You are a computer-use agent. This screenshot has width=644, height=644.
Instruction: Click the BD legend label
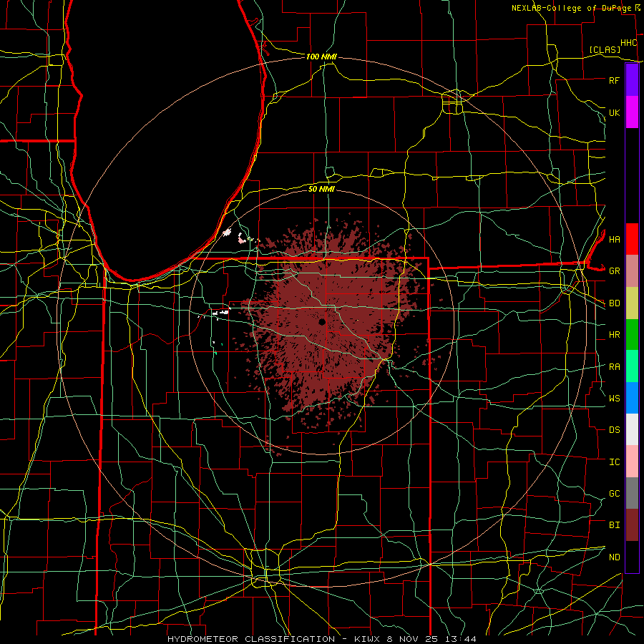[614, 303]
